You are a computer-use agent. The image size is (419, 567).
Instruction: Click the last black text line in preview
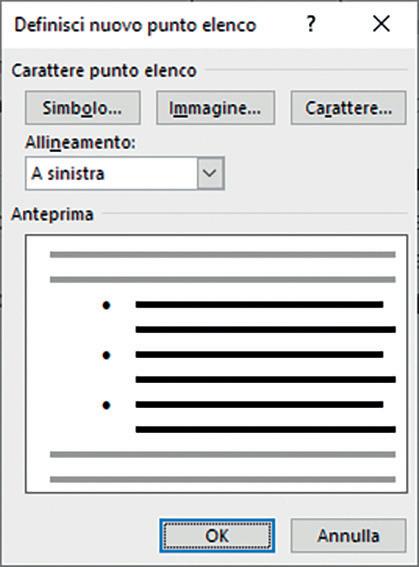[x=265, y=430]
